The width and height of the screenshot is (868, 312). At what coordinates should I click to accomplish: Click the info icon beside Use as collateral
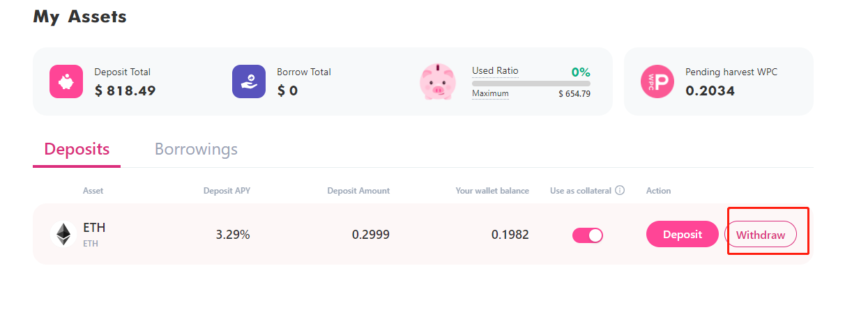620,191
